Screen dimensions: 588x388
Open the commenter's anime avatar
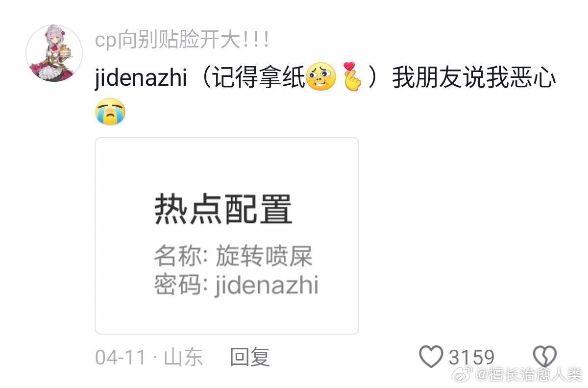click(x=54, y=53)
